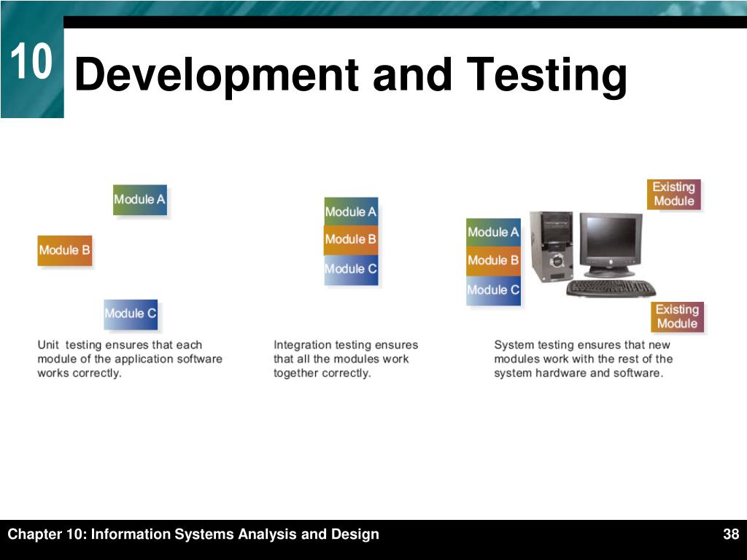This screenshot has width=747, height=560.
Task: Click the slide number 38
Action: [x=731, y=534]
